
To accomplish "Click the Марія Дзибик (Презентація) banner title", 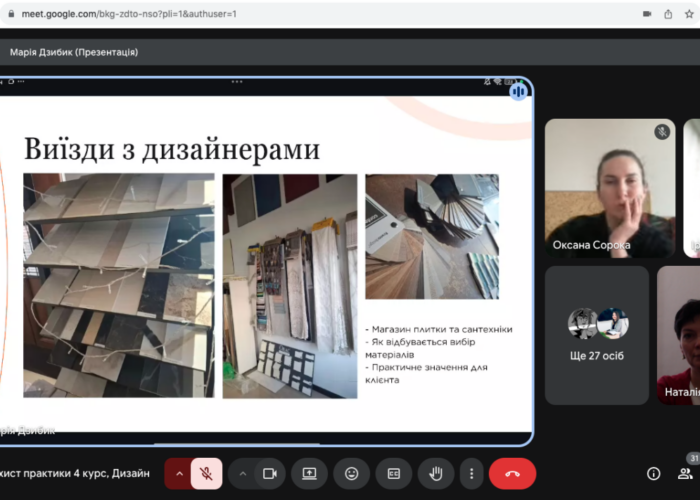I will (74, 52).
